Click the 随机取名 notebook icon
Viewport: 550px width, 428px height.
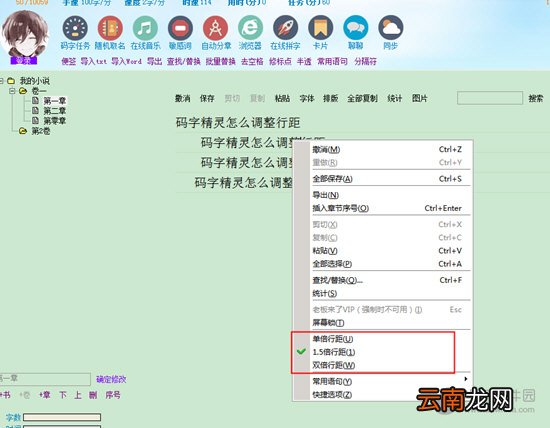click(110, 28)
